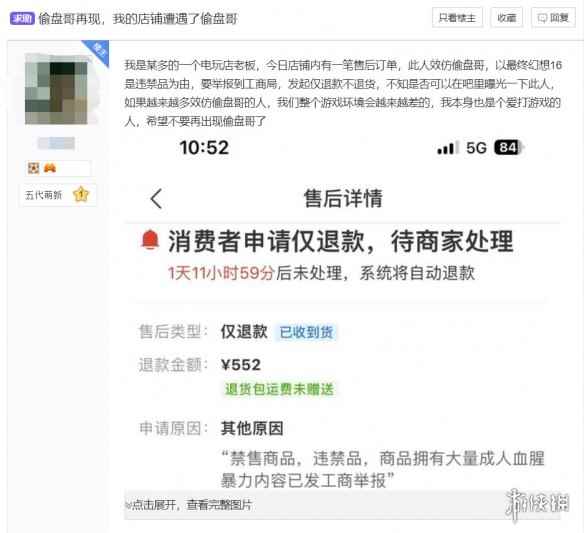Click the square medal icon under username
The image size is (584, 533).
(x=34, y=168)
